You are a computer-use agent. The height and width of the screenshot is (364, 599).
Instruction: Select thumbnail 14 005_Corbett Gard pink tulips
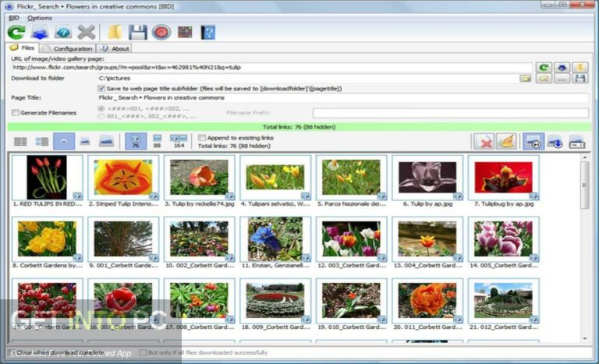[x=503, y=239]
